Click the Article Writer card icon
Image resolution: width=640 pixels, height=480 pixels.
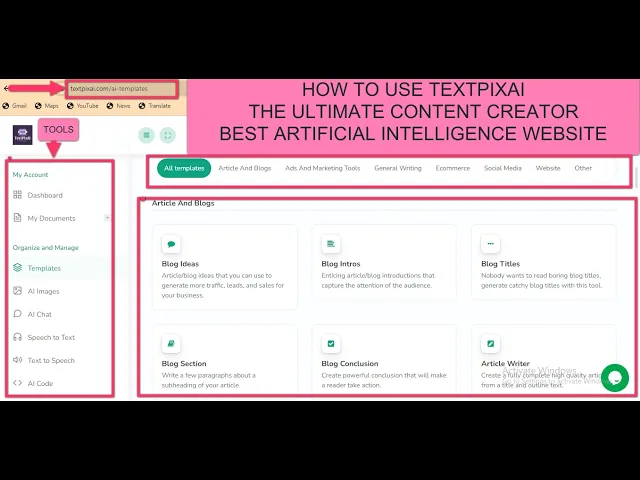491,344
